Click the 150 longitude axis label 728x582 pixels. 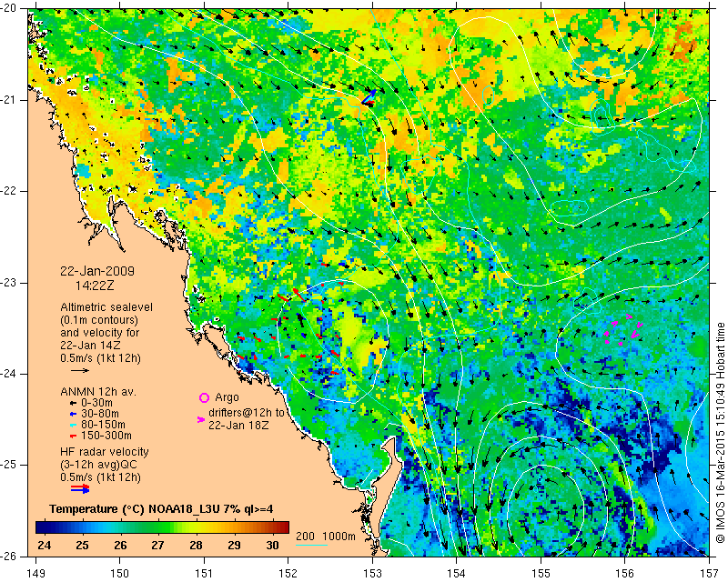[x=120, y=574]
